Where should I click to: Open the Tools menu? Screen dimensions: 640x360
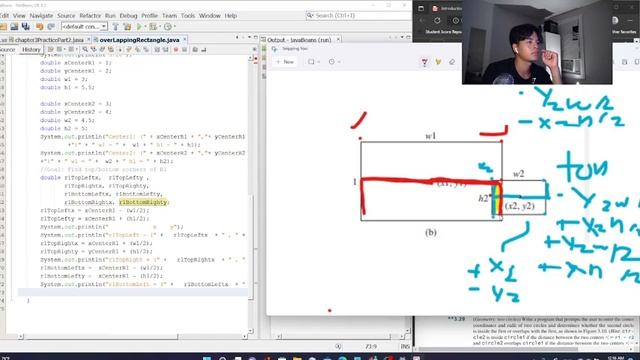pyautogui.click(x=188, y=16)
